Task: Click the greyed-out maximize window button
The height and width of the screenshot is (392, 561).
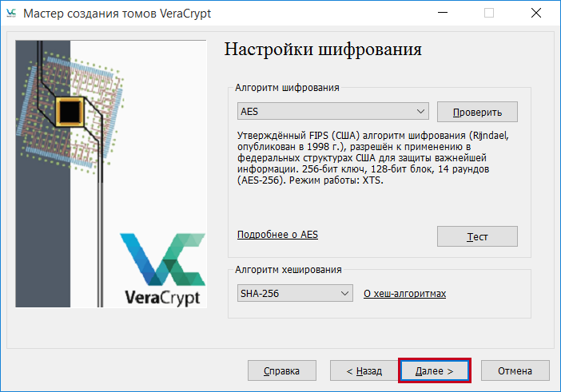Action: click(x=489, y=13)
